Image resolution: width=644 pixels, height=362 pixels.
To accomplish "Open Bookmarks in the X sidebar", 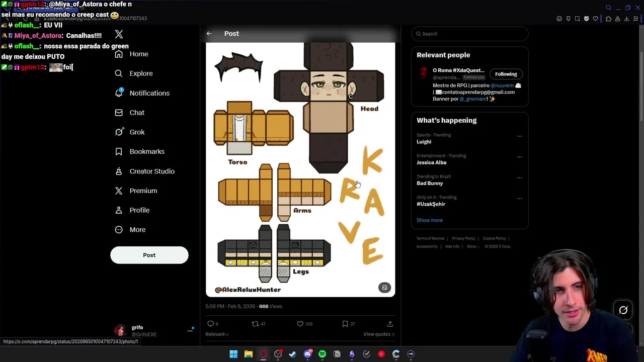I will click(139, 151).
